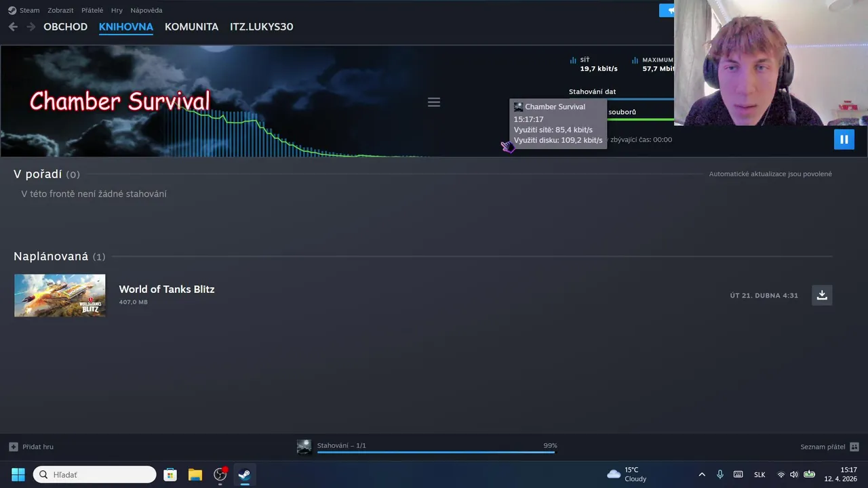
Task: Switch to the KOMUNITA tab
Action: 191,26
